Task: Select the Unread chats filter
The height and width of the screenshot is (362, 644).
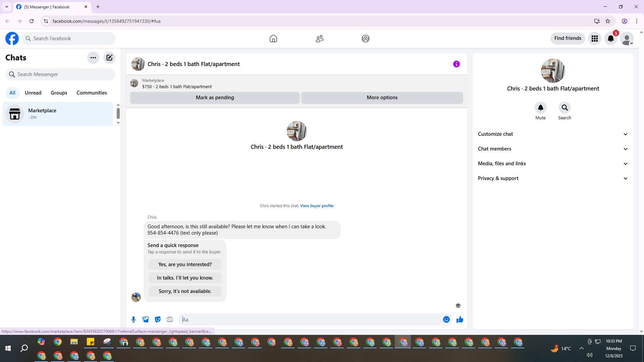Action: [33, 93]
